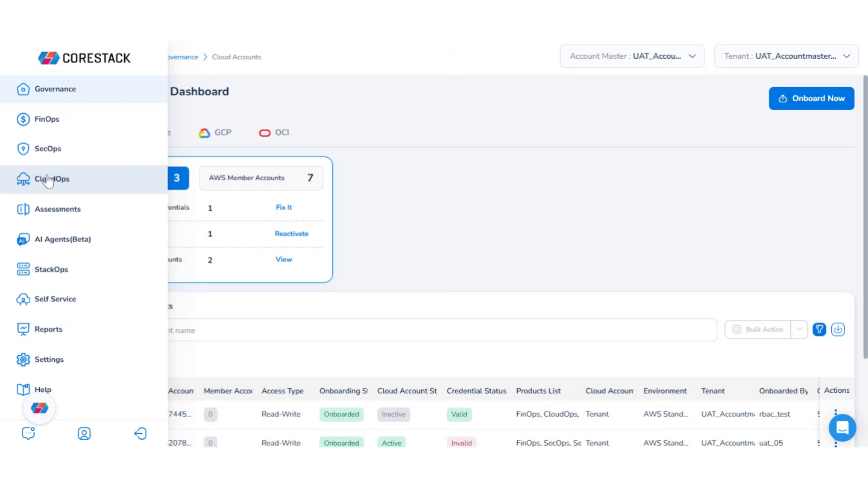Click the Reactivate link
The height and width of the screenshot is (488, 868).
[x=292, y=234]
